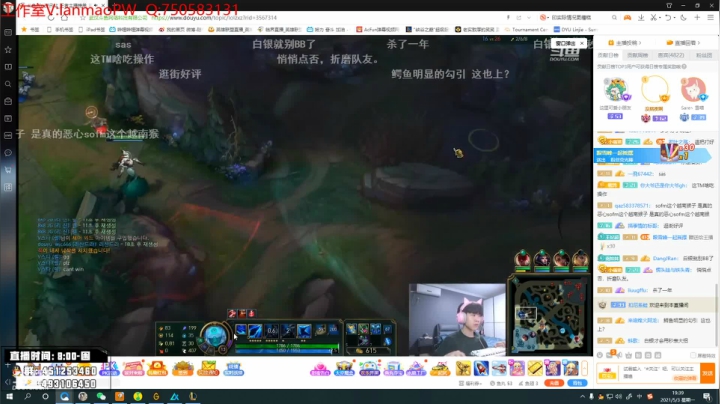Click the plus add icon in toolbar

[x=697, y=17]
